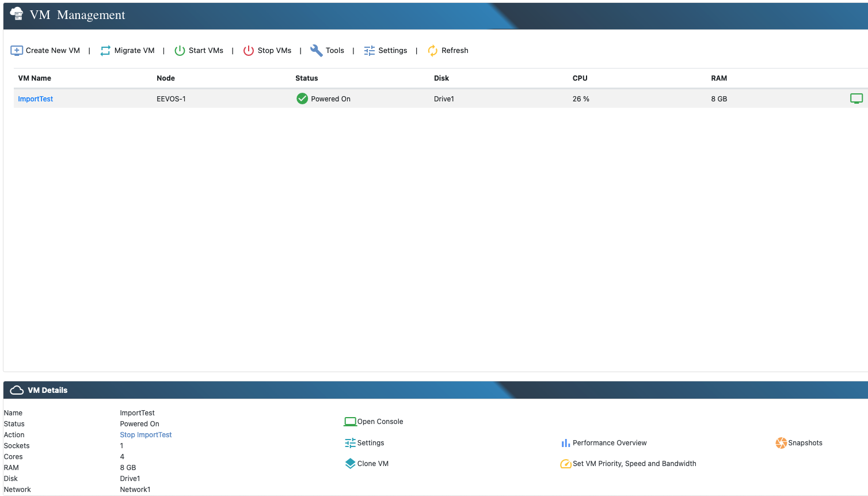Click the Performance Overview chart icon
Image resolution: width=868 pixels, height=496 pixels.
pyautogui.click(x=565, y=443)
